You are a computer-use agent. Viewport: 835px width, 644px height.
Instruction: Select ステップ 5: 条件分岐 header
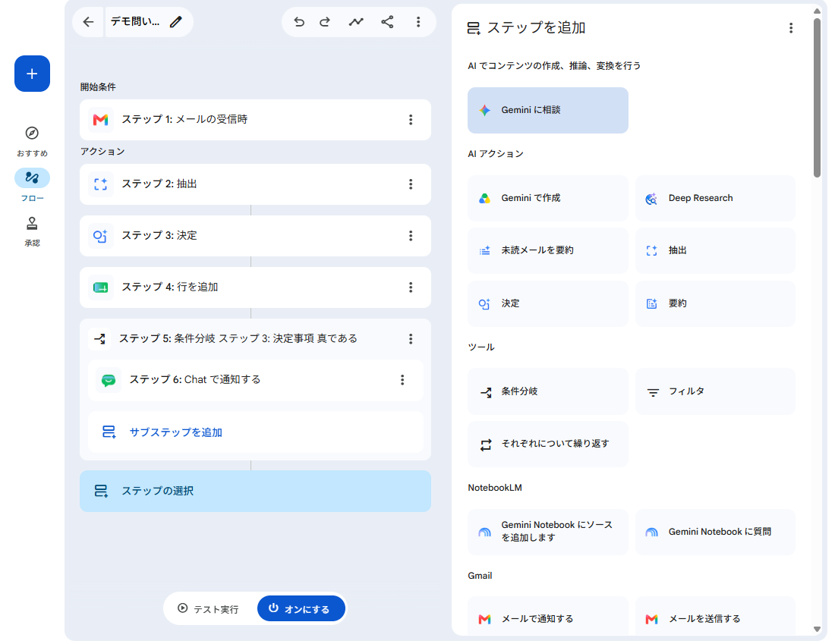pyautogui.click(x=255, y=339)
